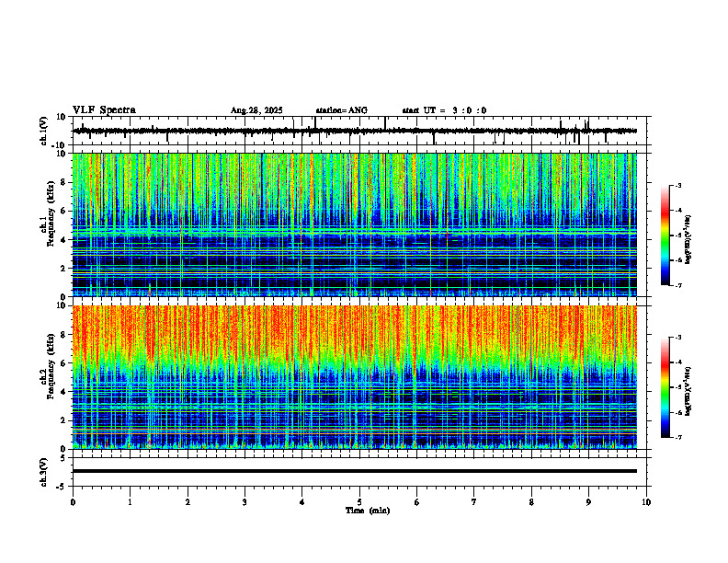The width and height of the screenshot is (728, 563).
Task: Click the 6 kHz tick on ch.1 spectrogram
Action: tap(64, 211)
